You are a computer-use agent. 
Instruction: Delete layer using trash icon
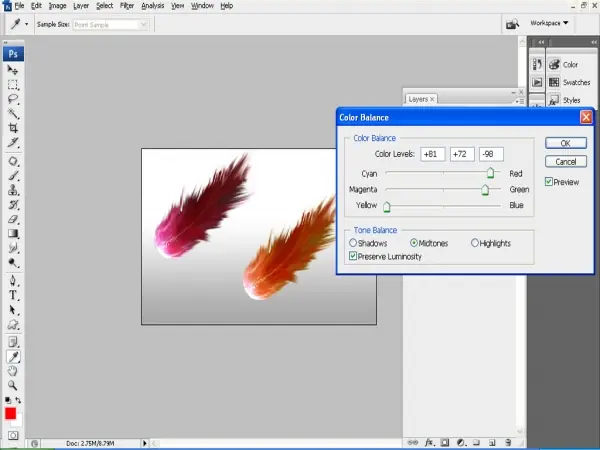click(x=508, y=443)
